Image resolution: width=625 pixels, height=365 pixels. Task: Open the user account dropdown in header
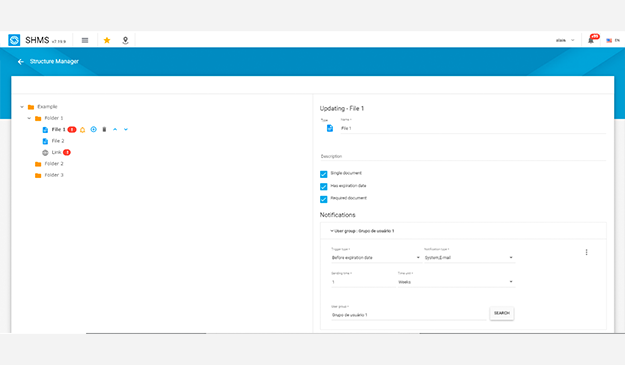pos(565,40)
